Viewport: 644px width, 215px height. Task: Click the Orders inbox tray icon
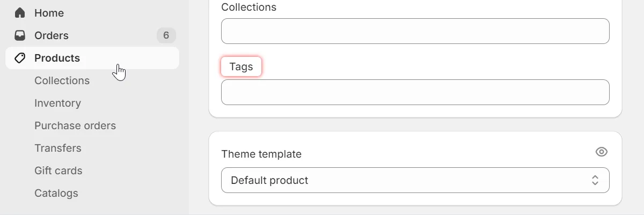coord(20,35)
